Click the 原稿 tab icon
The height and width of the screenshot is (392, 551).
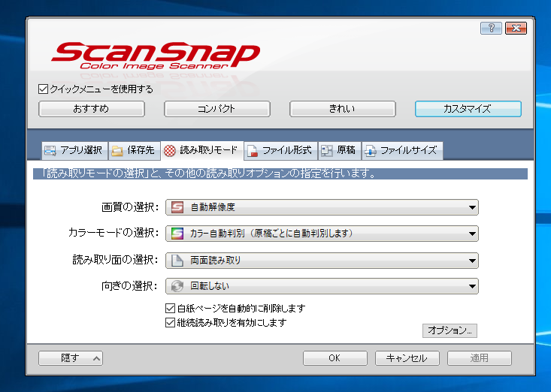pyautogui.click(x=327, y=151)
